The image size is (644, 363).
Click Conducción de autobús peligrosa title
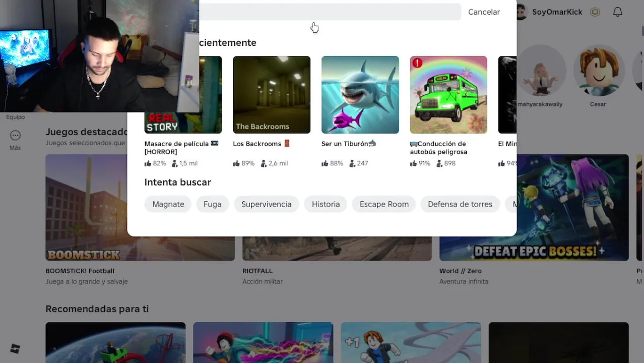438,148
